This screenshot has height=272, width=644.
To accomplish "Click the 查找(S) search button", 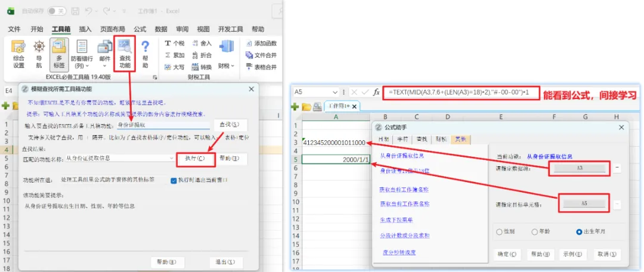I will tap(230, 125).
